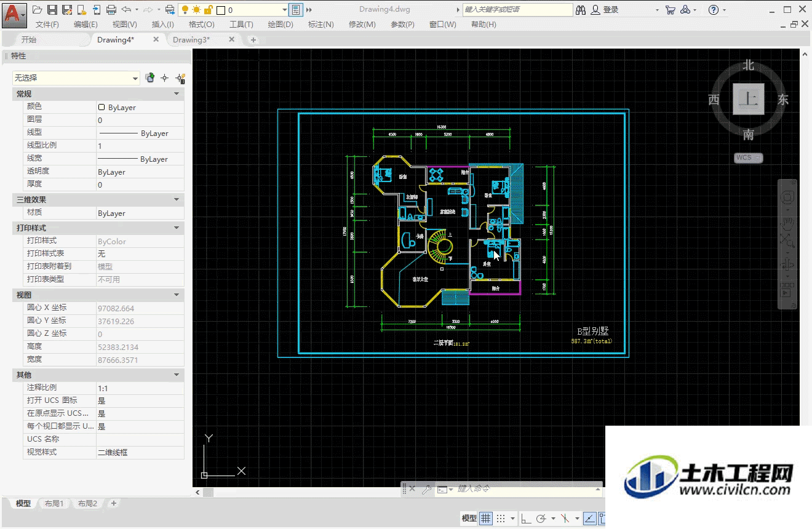
Task: Click the keyword search input field
Action: [x=518, y=10]
